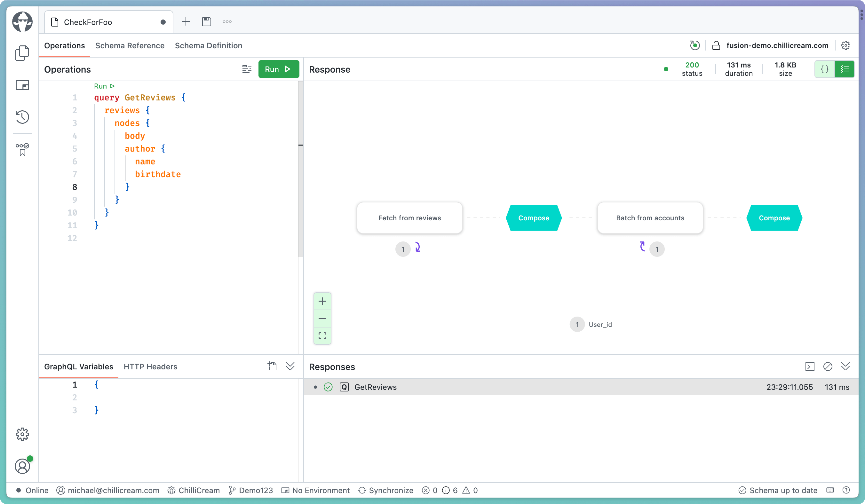The height and width of the screenshot is (504, 865).
Task: Click michael@chillicream.com account entry
Action: click(108, 490)
